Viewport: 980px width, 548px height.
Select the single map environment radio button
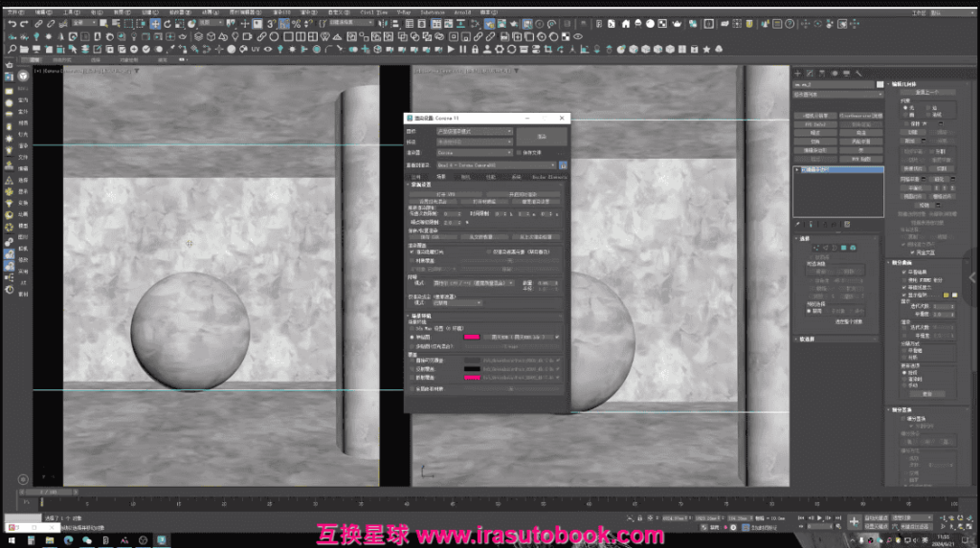pyautogui.click(x=412, y=337)
